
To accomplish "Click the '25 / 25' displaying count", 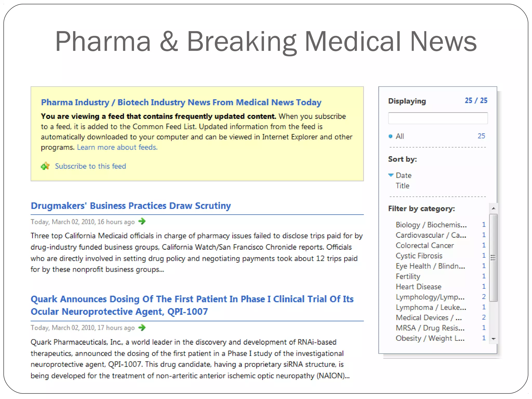I will (x=476, y=101).
